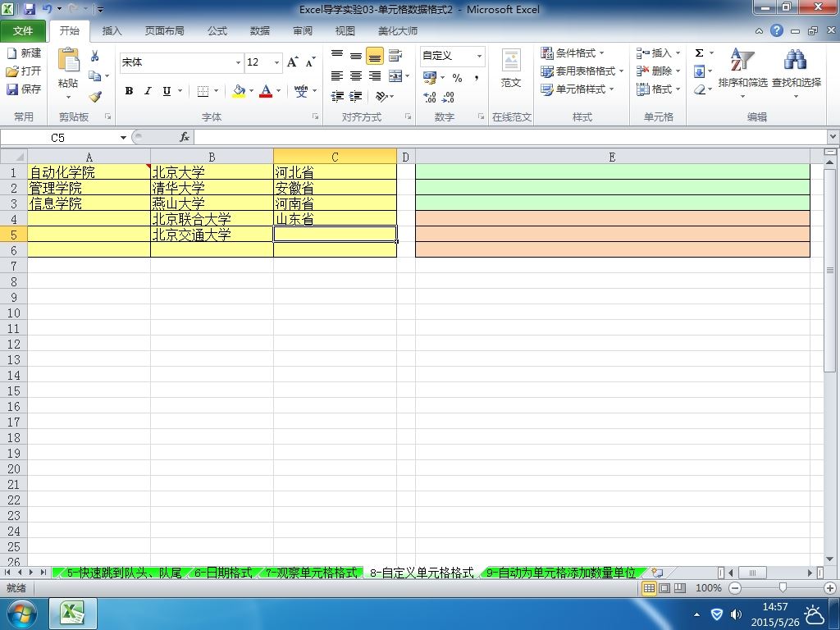
Task: Switch to the Insert (插入) ribbon tab
Action: 112,31
